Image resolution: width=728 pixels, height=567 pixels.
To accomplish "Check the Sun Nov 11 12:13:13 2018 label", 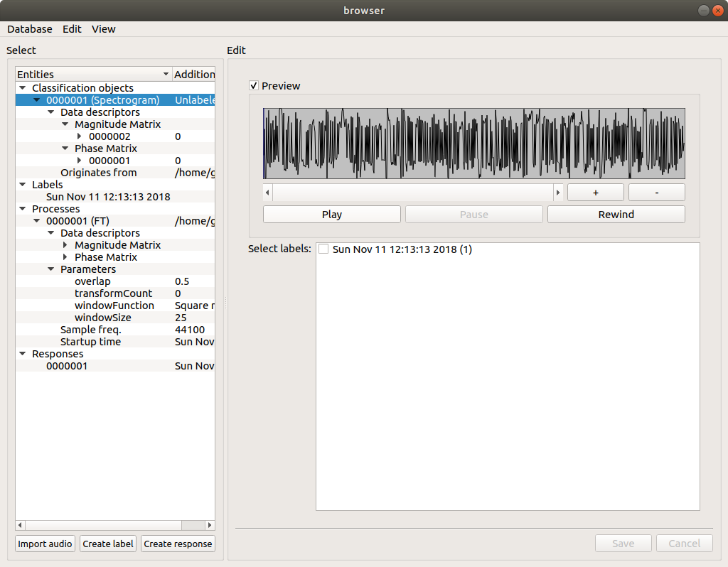I will (323, 249).
